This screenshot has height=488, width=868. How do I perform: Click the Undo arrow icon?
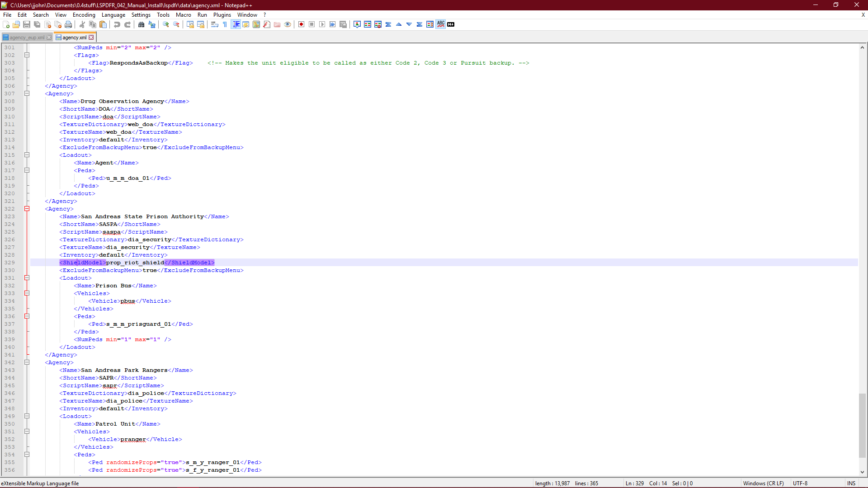(x=117, y=24)
